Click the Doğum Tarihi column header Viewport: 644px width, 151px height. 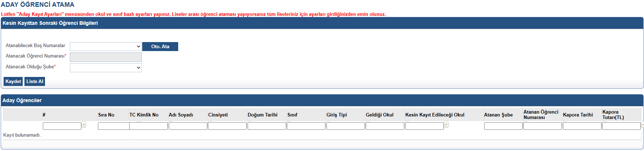262,115
